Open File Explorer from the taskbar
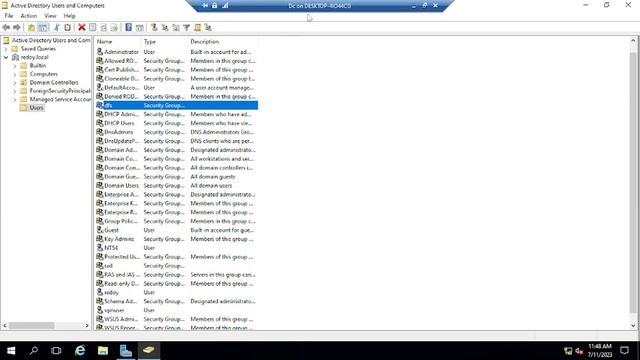Image resolution: width=640 pixels, height=360 pixels. pos(103,351)
